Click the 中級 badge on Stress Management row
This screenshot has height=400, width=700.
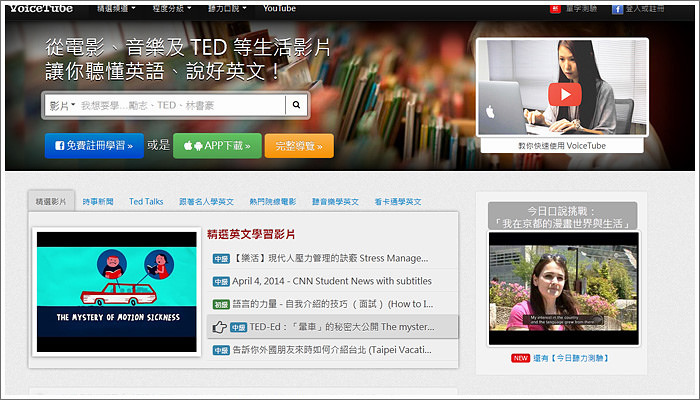pos(221,258)
